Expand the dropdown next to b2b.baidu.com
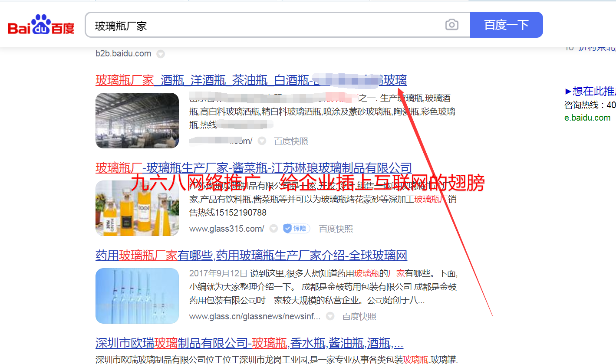 [x=161, y=54]
